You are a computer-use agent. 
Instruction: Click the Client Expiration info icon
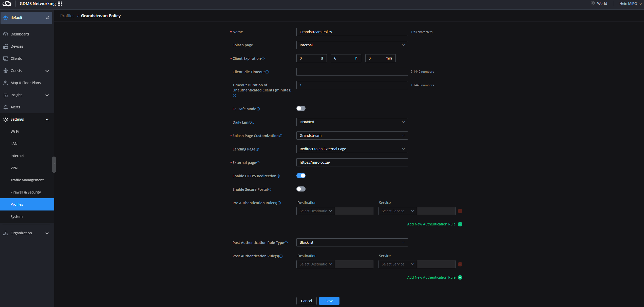click(x=263, y=59)
